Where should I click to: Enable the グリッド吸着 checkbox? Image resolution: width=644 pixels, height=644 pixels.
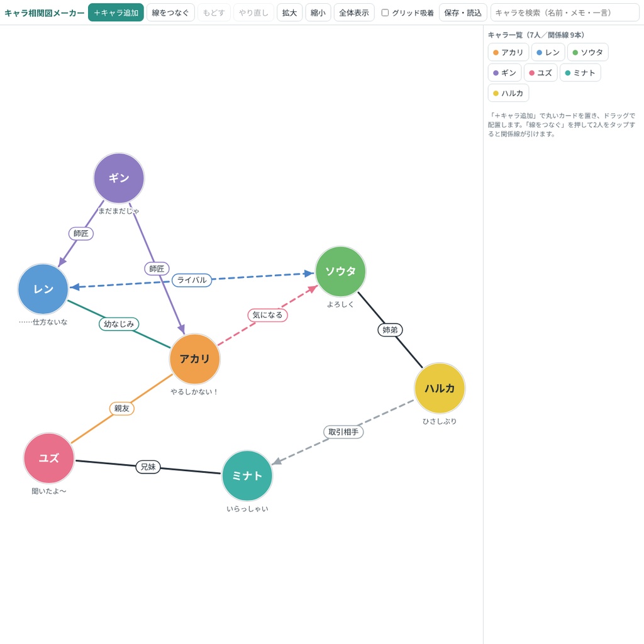(385, 13)
